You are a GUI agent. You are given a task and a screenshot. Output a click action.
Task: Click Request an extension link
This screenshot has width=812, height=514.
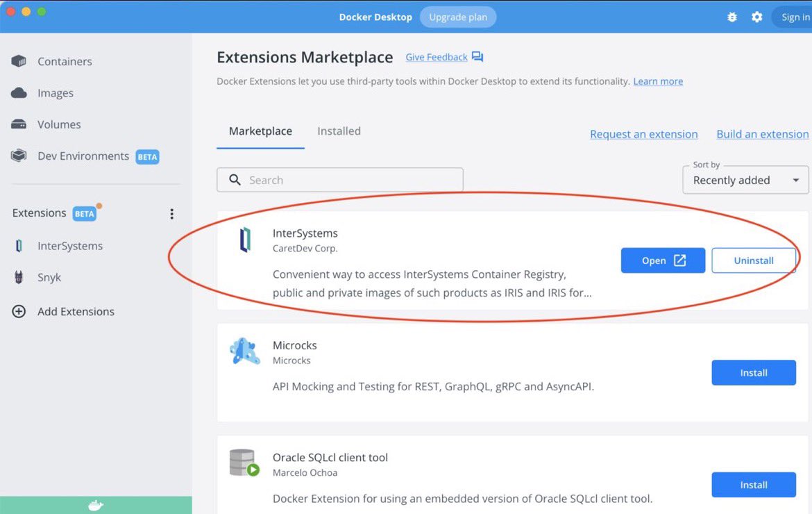click(643, 134)
